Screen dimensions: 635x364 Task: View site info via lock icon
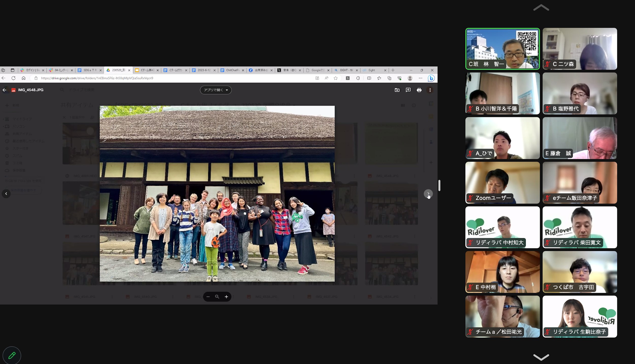point(36,78)
